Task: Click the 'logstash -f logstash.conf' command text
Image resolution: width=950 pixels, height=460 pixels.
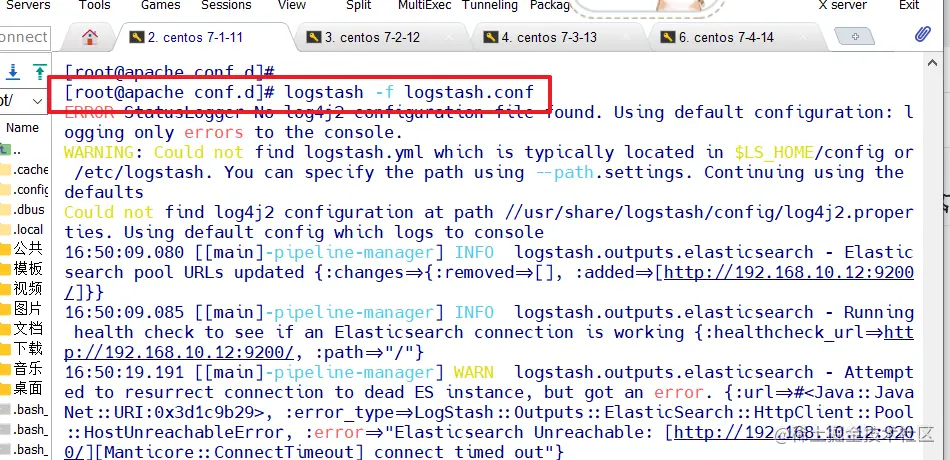Action: tap(409, 92)
